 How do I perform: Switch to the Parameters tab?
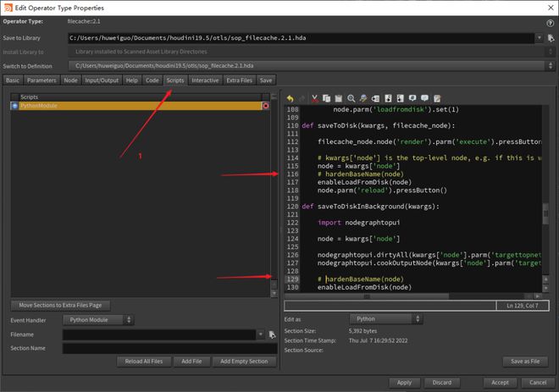click(x=42, y=80)
